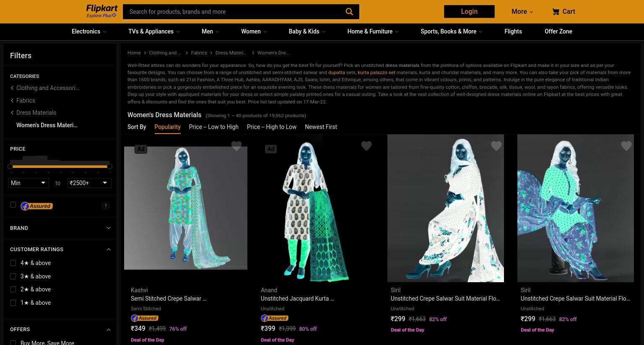Screen dimensions: 644x345
Task: Go to Flights
Action: pos(513,31)
